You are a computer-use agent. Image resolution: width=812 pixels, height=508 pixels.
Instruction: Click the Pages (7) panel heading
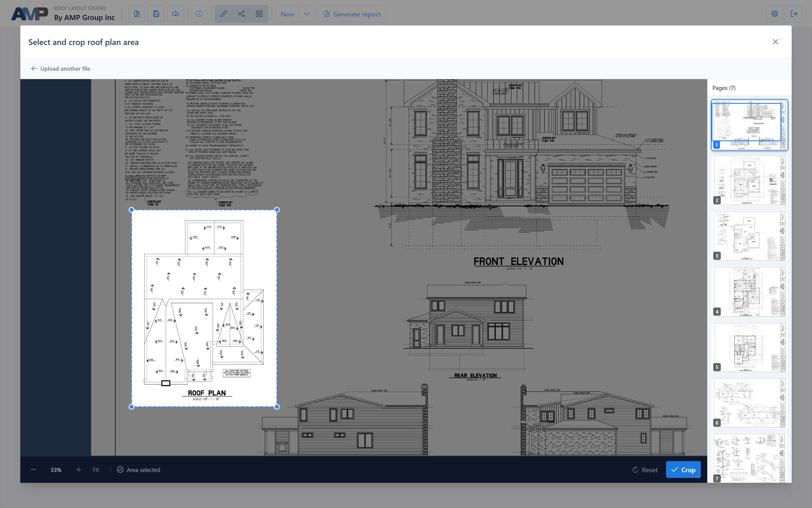pos(724,88)
